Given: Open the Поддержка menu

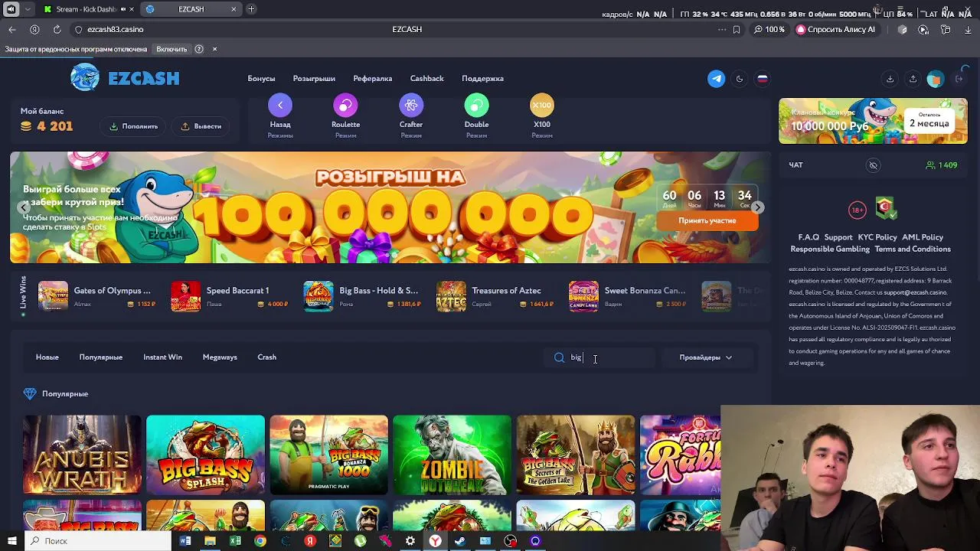Looking at the screenshot, I should (x=482, y=79).
